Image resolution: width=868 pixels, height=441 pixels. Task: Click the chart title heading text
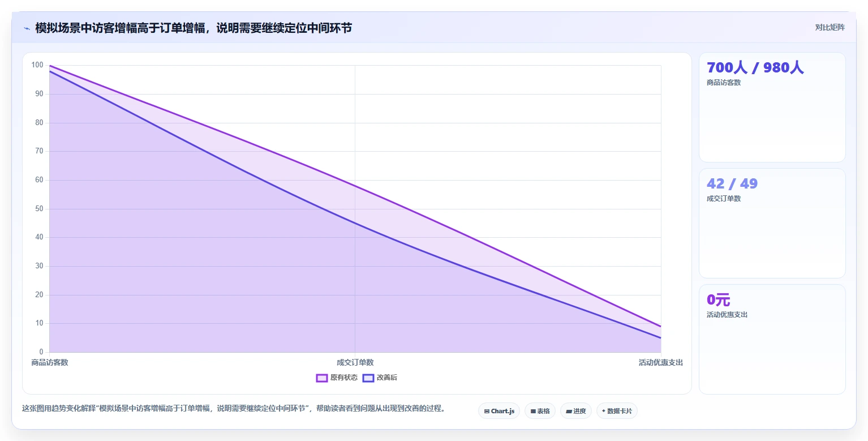pyautogui.click(x=194, y=28)
